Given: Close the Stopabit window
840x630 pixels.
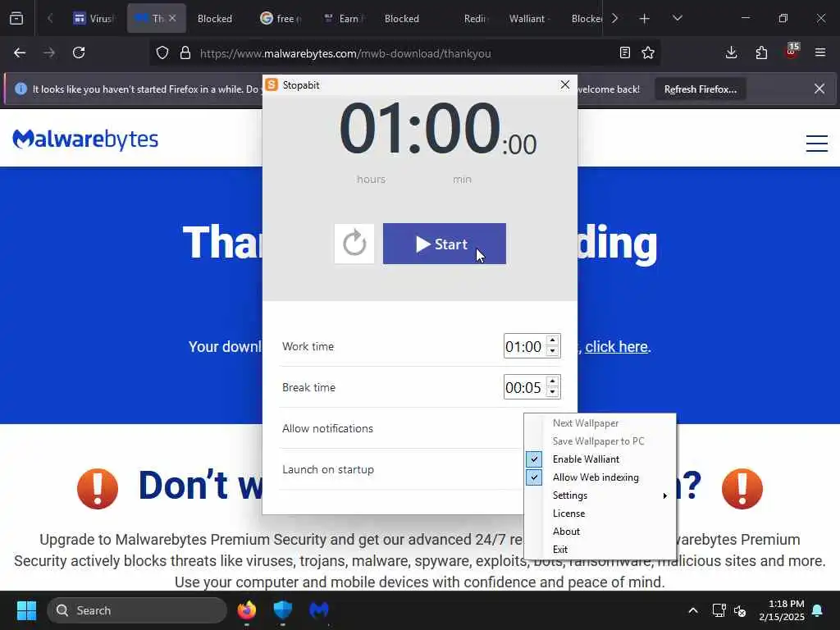Looking at the screenshot, I should [x=564, y=84].
